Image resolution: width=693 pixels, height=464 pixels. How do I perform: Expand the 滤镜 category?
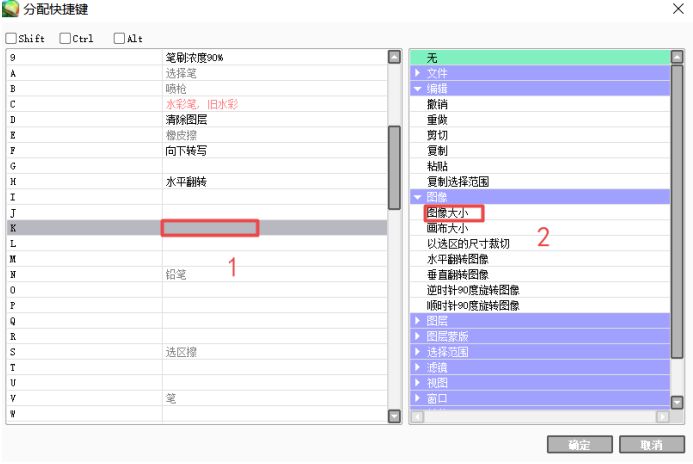point(419,367)
